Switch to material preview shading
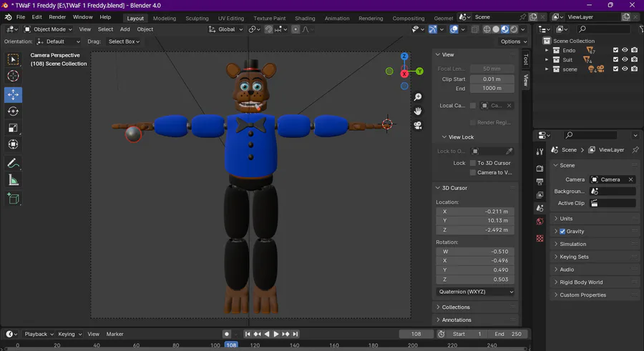644x351 pixels. [504, 29]
